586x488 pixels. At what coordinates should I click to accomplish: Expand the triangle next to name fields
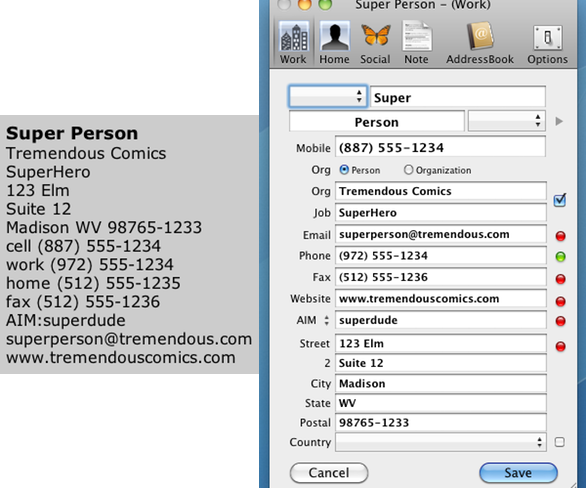pyautogui.click(x=559, y=121)
